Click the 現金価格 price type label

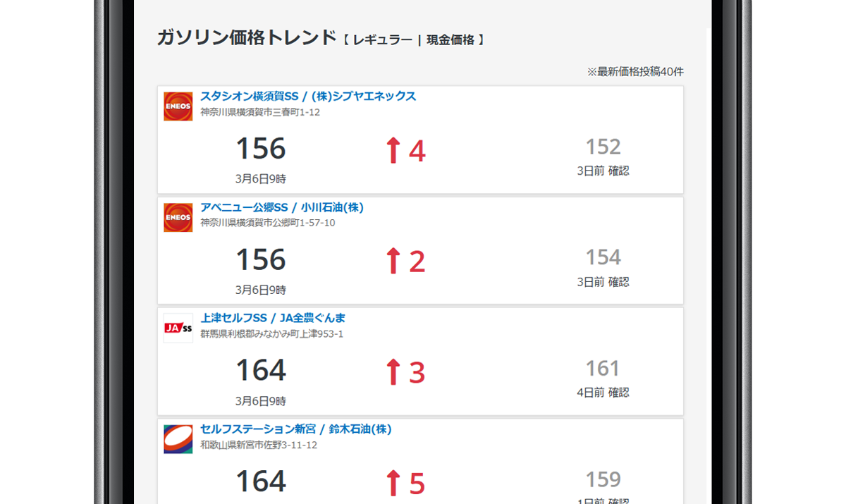(450, 40)
